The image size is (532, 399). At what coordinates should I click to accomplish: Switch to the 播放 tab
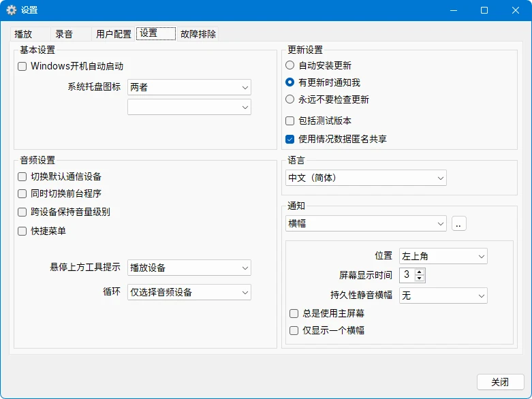[x=30, y=34]
